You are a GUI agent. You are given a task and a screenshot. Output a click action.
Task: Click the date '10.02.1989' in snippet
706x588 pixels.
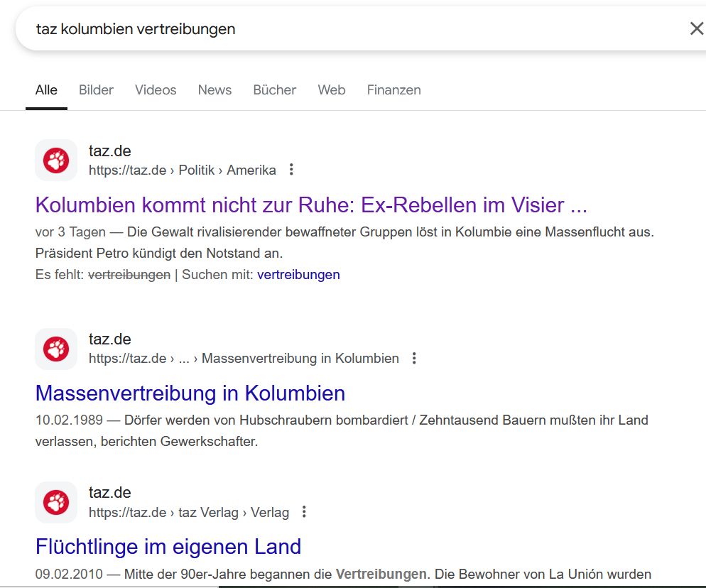(x=70, y=420)
